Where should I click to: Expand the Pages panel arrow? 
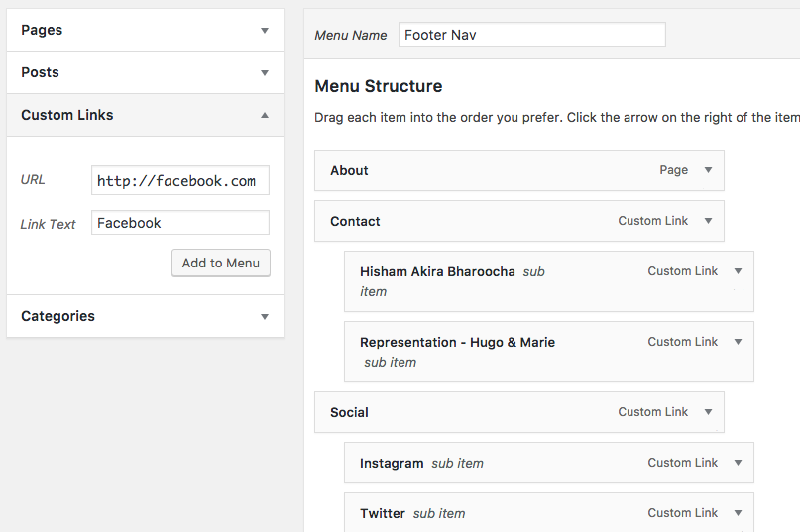[x=265, y=30]
